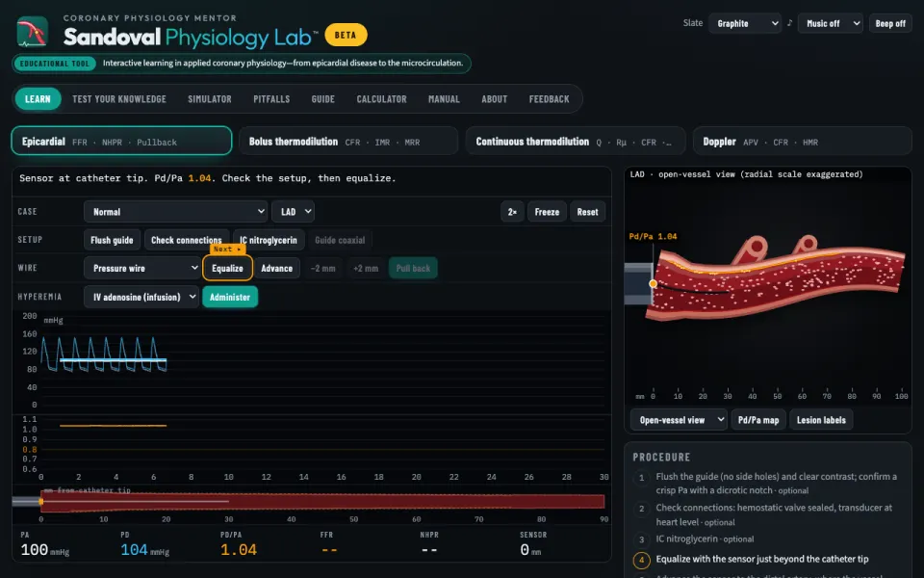This screenshot has width=924, height=578.
Task: Toggle the Pd/Pa map overlay
Action: (758, 420)
